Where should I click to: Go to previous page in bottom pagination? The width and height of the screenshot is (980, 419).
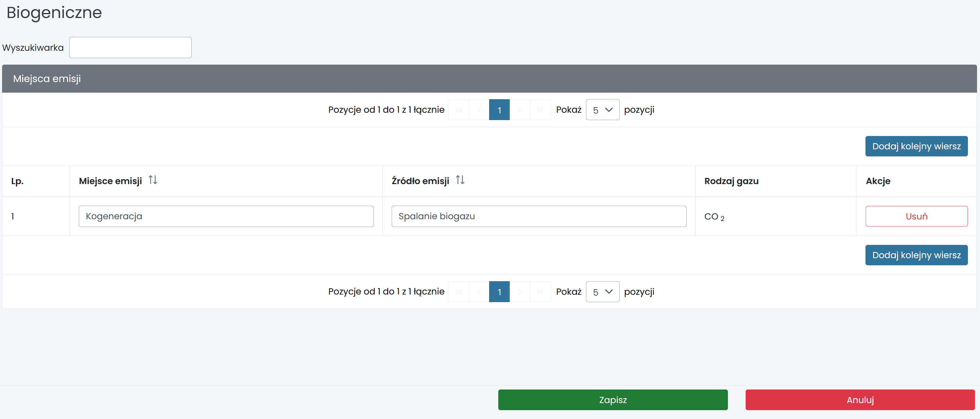(x=479, y=292)
